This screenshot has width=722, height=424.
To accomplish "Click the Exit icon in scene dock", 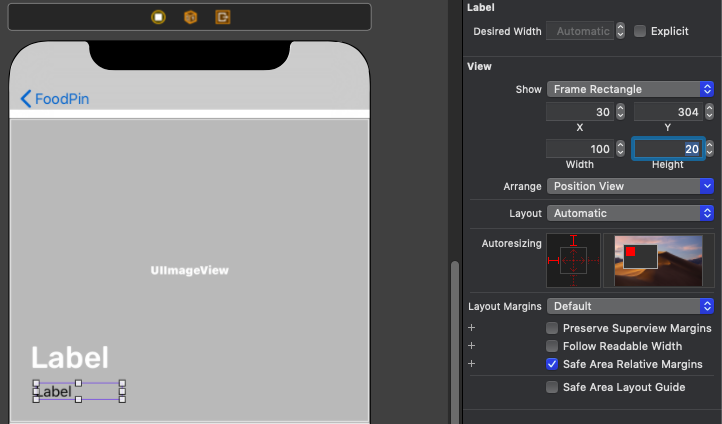I will click(x=222, y=17).
